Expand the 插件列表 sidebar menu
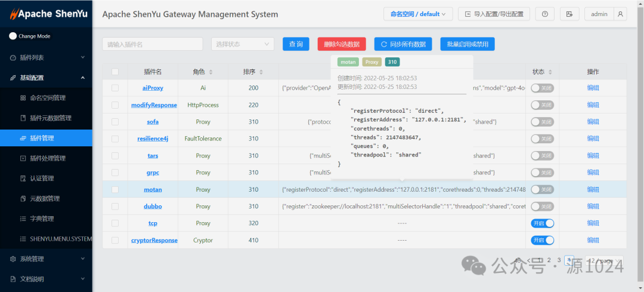This screenshot has height=292, width=644. pos(46,57)
